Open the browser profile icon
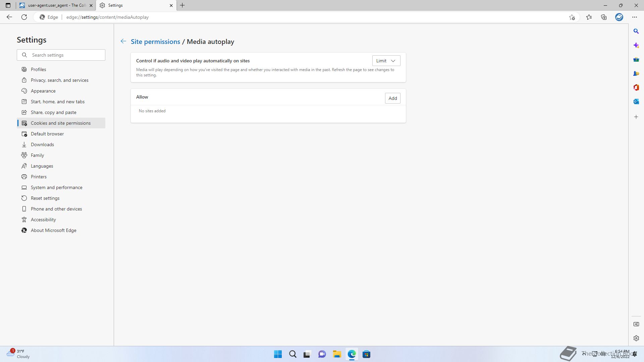 pos(619,17)
